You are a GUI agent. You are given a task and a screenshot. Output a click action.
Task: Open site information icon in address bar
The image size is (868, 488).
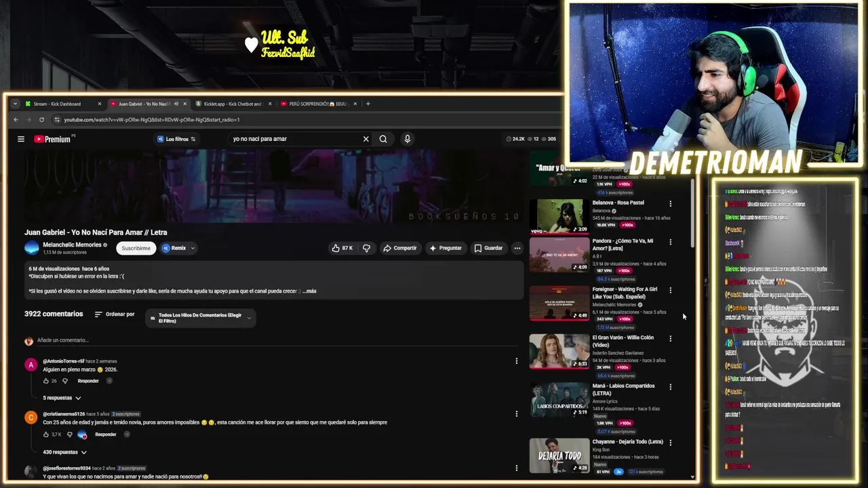tap(57, 120)
